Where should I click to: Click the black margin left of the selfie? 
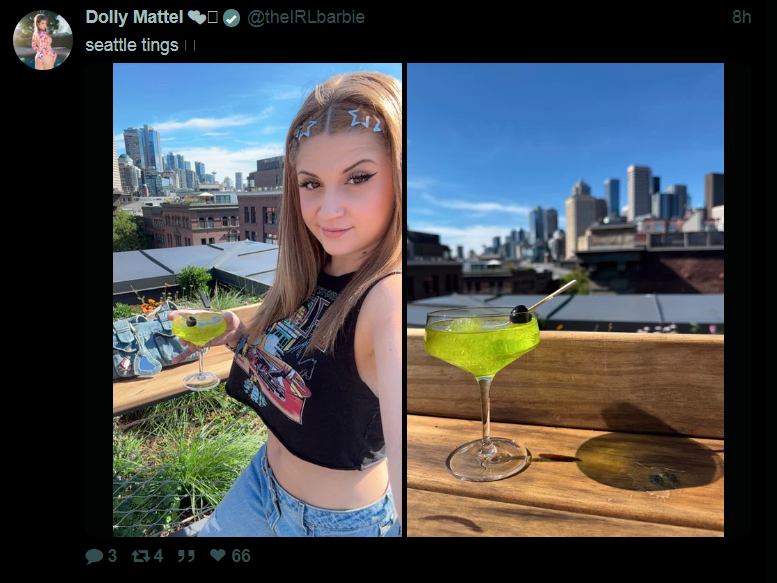(99, 300)
